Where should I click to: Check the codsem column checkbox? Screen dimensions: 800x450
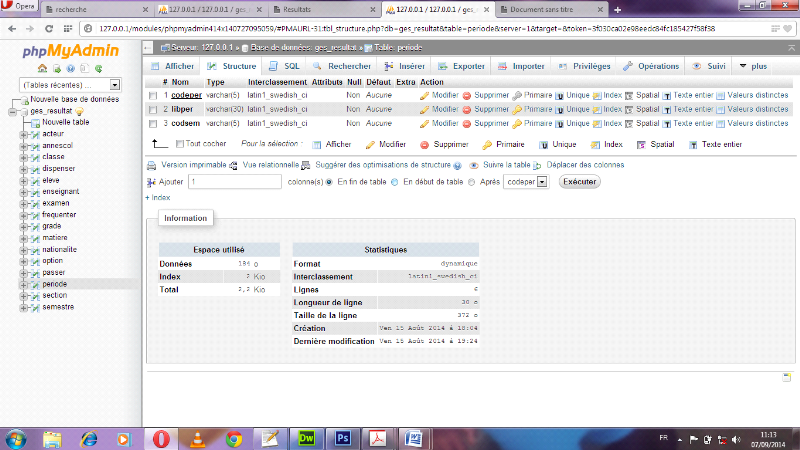pos(153,123)
